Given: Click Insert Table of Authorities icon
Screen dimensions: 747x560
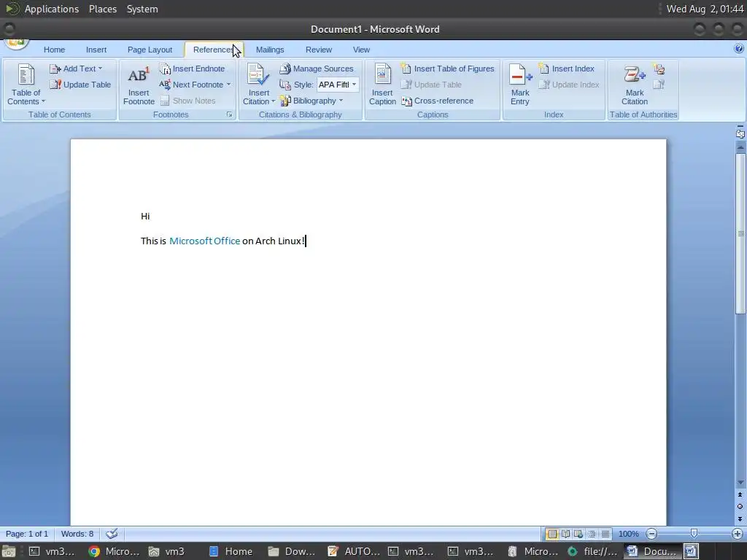Looking at the screenshot, I should coord(659,69).
